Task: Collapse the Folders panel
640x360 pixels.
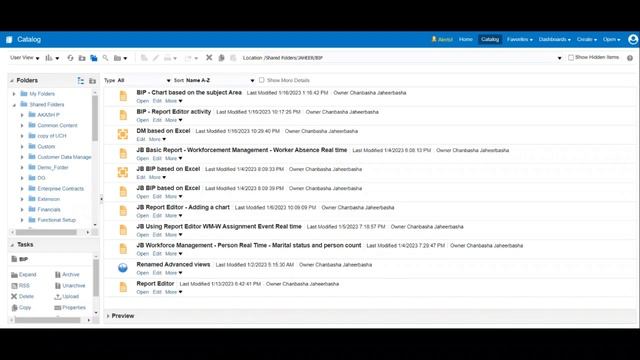Action: (x=12, y=81)
